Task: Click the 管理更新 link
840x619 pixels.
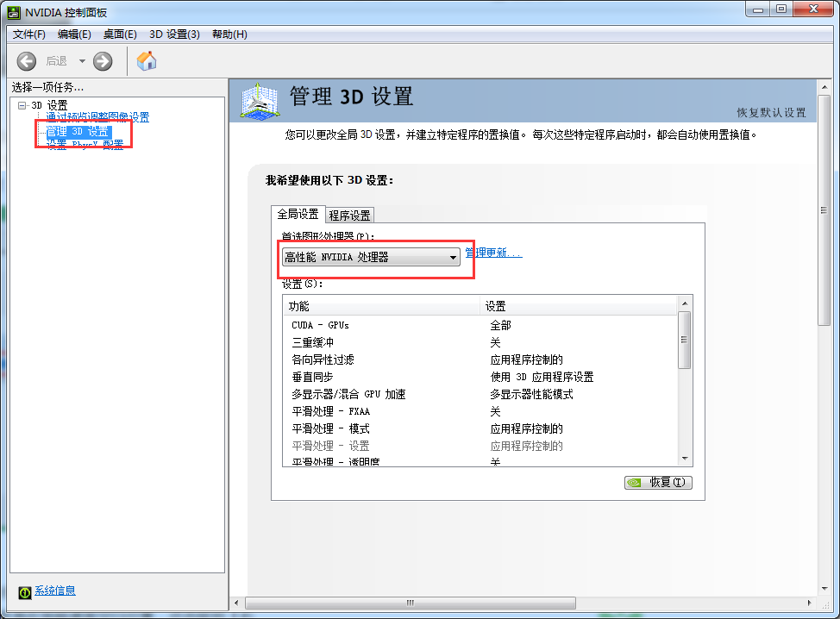Action: tap(493, 253)
